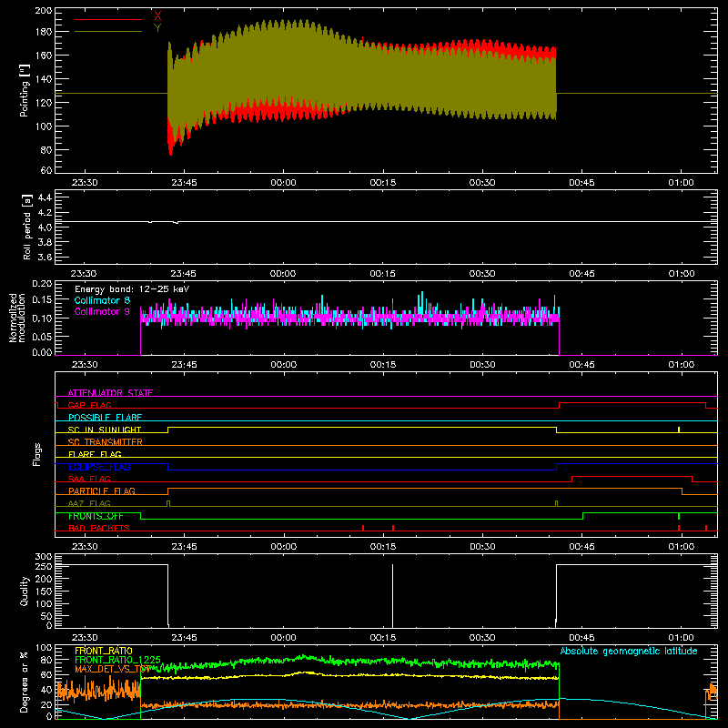Click the narrow Quality spike near 00:15

click(x=393, y=596)
